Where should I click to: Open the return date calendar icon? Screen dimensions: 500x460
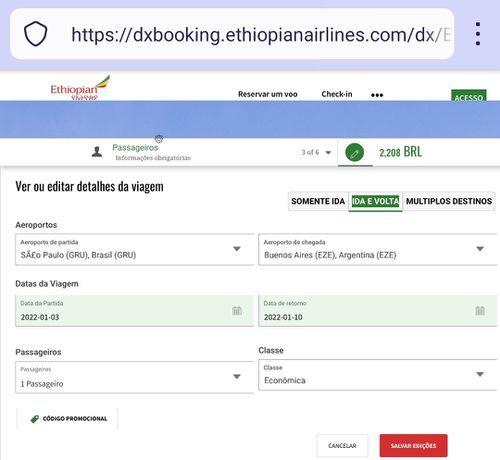[x=480, y=311]
